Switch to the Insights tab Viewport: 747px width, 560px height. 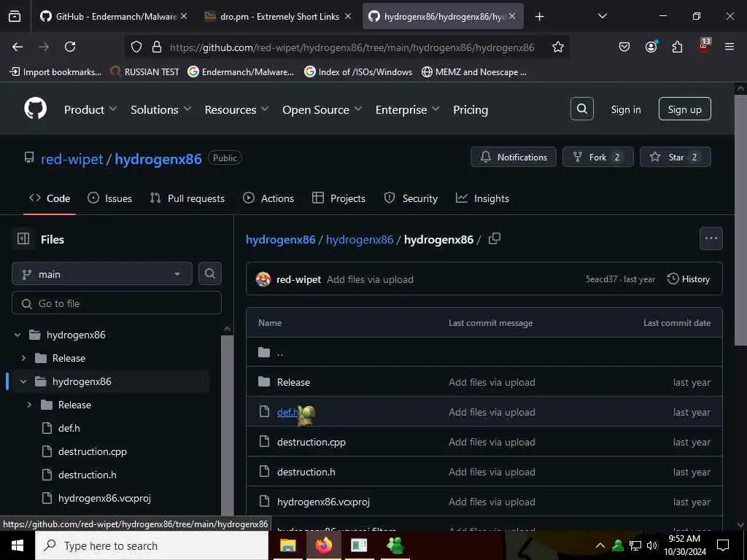tap(482, 198)
